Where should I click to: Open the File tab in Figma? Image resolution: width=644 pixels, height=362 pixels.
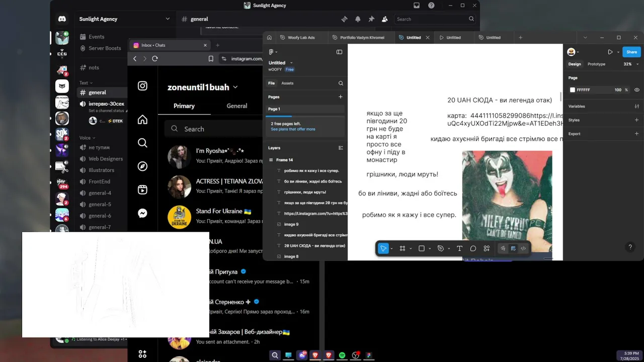(x=271, y=83)
